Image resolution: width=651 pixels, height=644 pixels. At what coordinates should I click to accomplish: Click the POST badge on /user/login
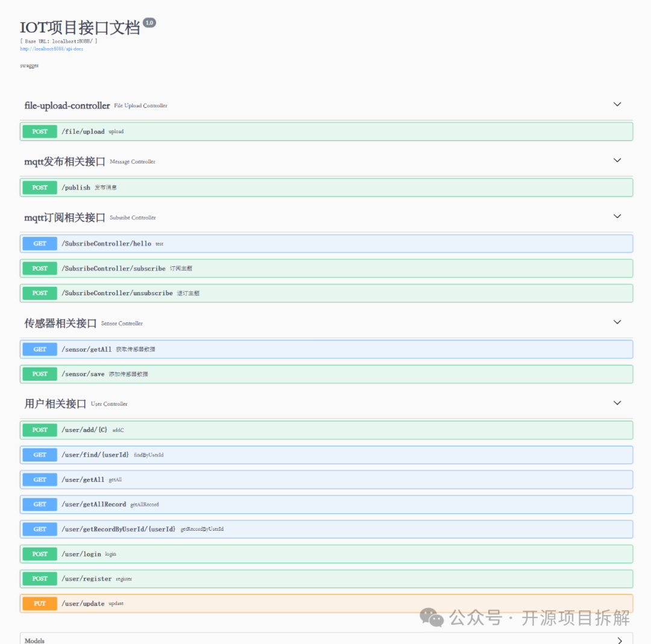[39, 554]
